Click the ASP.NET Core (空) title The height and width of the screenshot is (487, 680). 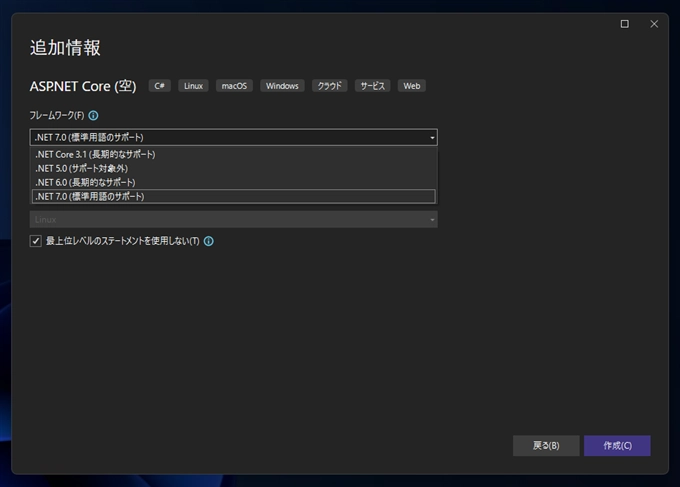pyautogui.click(x=83, y=86)
